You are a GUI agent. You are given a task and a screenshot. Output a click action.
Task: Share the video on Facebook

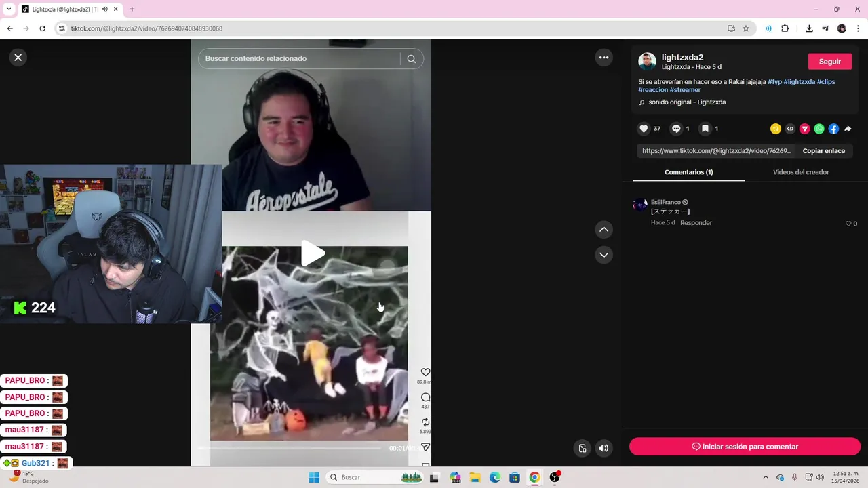pos(833,129)
